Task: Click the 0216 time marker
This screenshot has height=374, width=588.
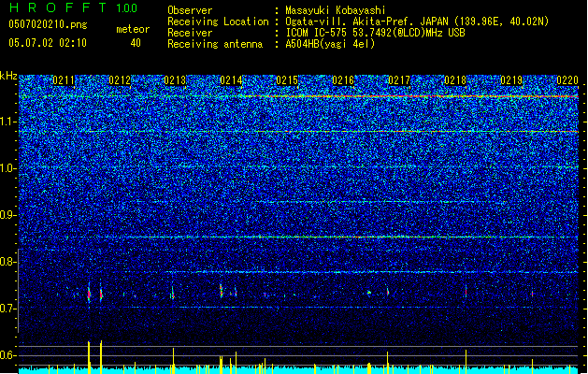Action: 343,80
